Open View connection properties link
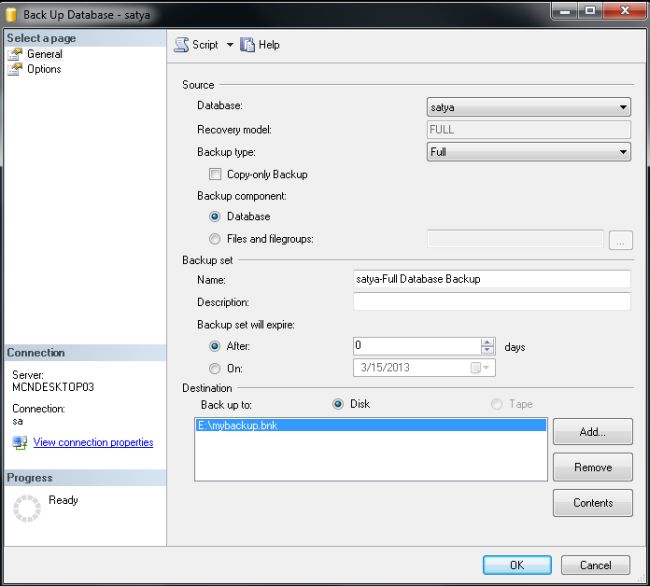Screen dimensions: 650x586 click(93, 442)
